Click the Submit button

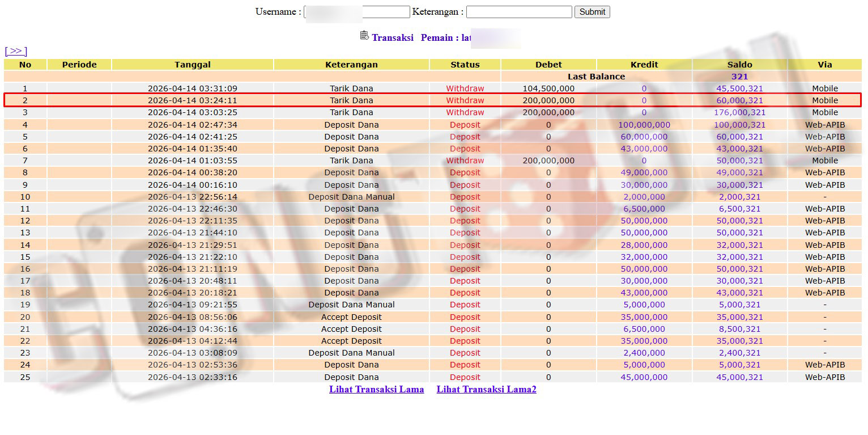click(592, 12)
